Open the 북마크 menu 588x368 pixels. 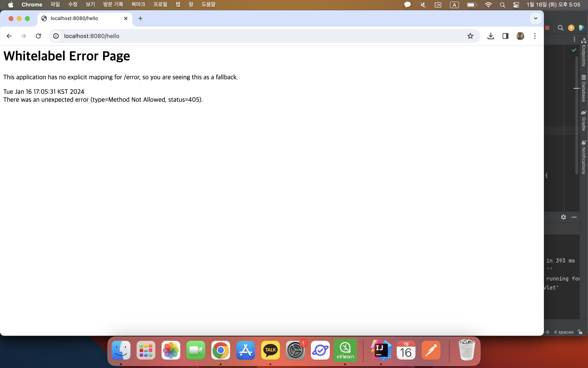(x=138, y=5)
